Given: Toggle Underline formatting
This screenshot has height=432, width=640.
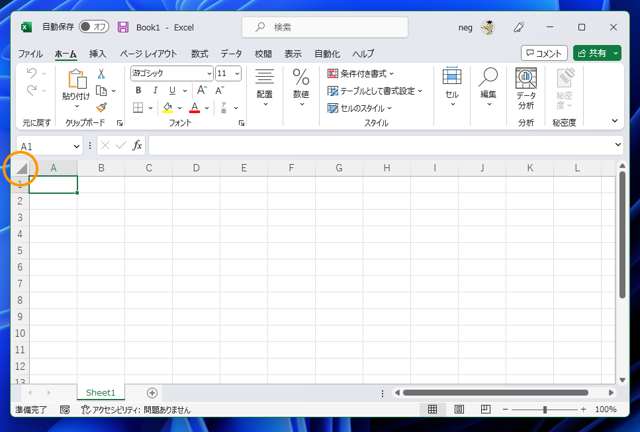Looking at the screenshot, I should click(172, 90).
